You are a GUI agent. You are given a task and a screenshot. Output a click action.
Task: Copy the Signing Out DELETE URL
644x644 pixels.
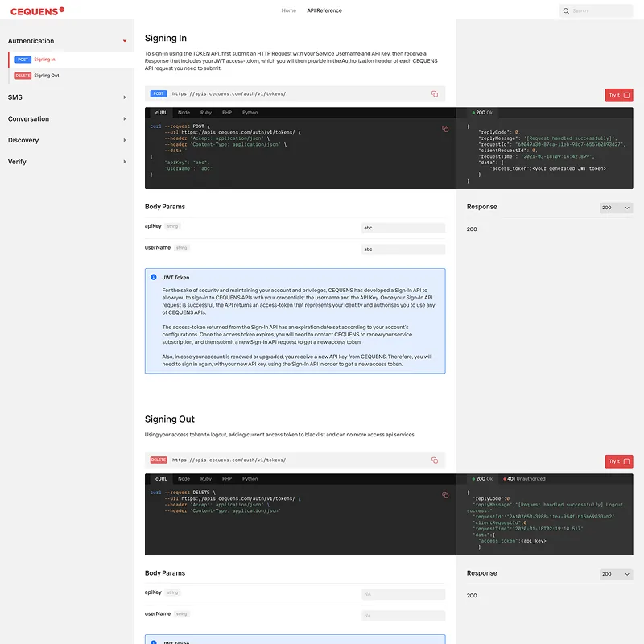(435, 460)
